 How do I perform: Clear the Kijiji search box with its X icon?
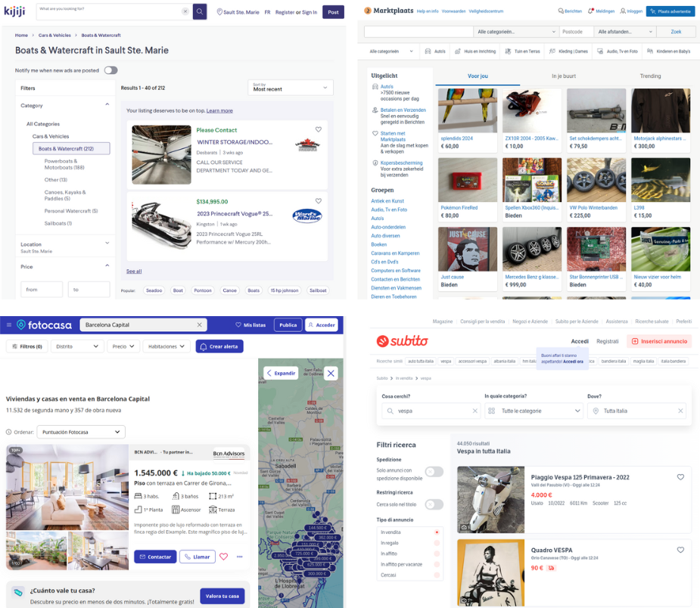[x=185, y=11]
